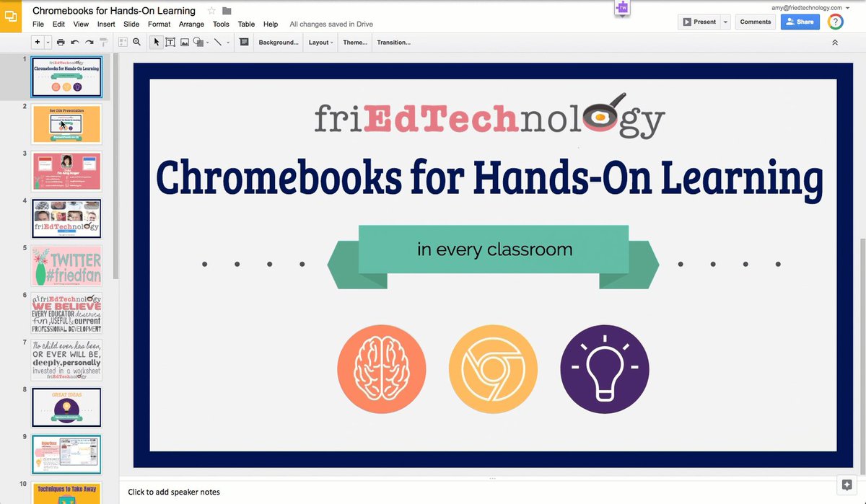866x504 pixels.
Task: Select slide 7 worksheet quote thumbnail
Action: point(66,361)
